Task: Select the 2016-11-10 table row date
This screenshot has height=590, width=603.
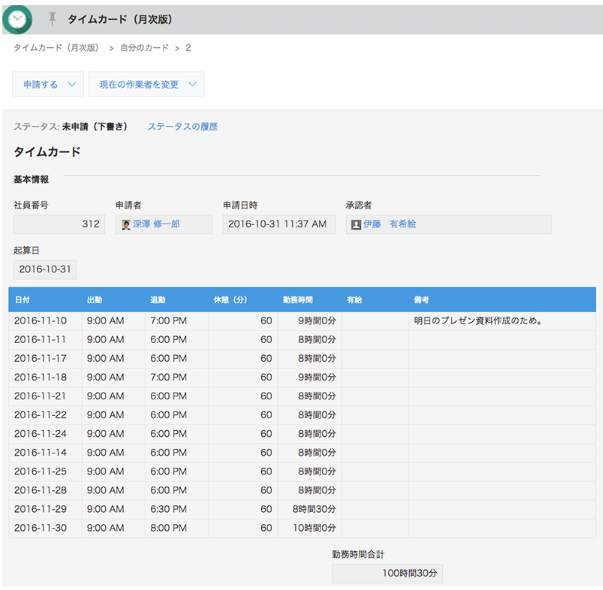Action: coord(42,321)
